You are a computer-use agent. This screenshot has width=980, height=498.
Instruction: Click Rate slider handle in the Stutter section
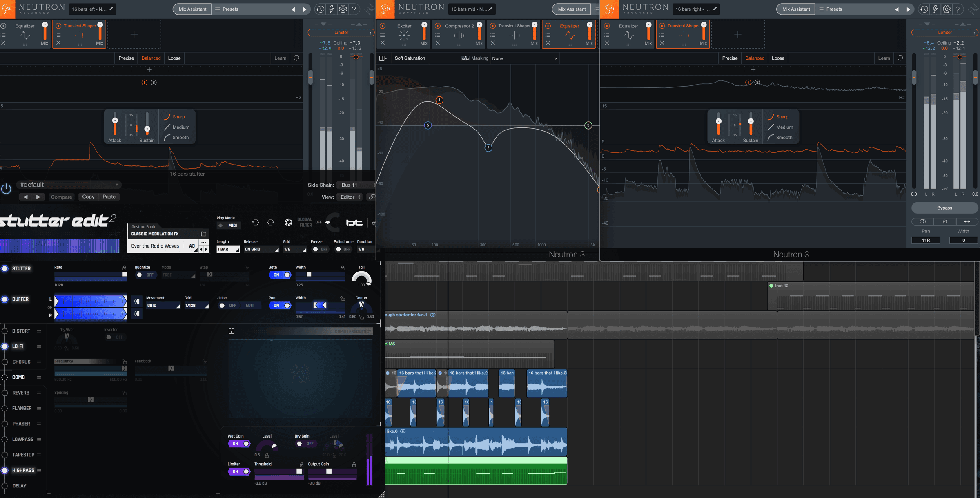[125, 275]
